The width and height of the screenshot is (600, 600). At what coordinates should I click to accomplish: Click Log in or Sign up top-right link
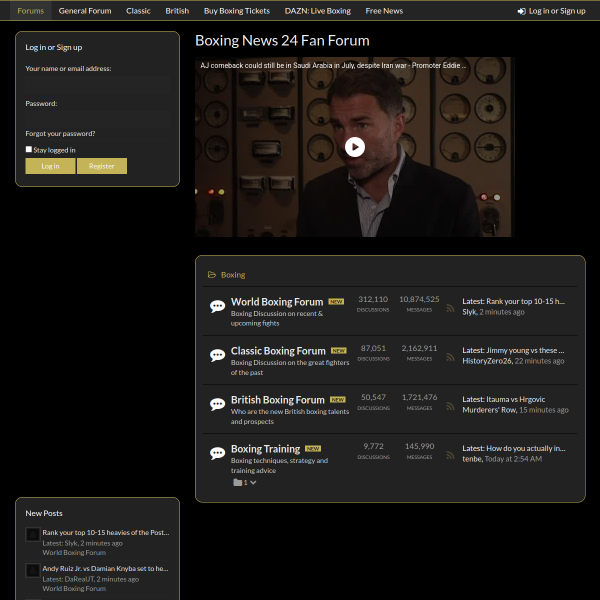(551, 11)
